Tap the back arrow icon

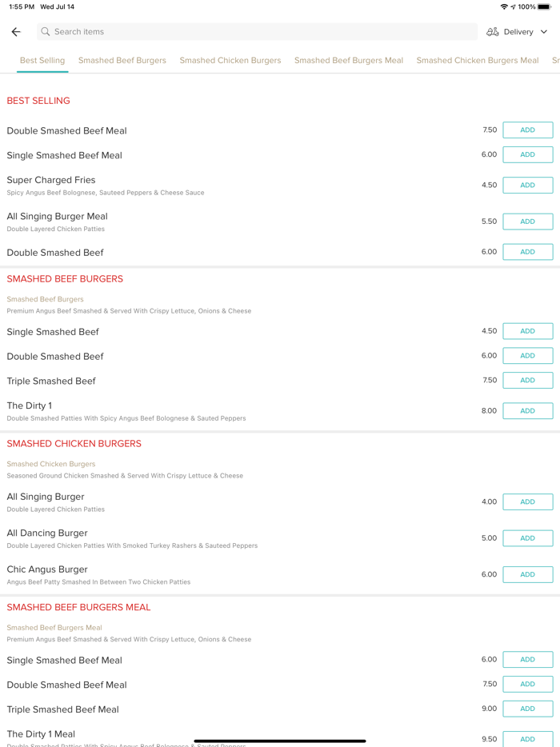16,32
